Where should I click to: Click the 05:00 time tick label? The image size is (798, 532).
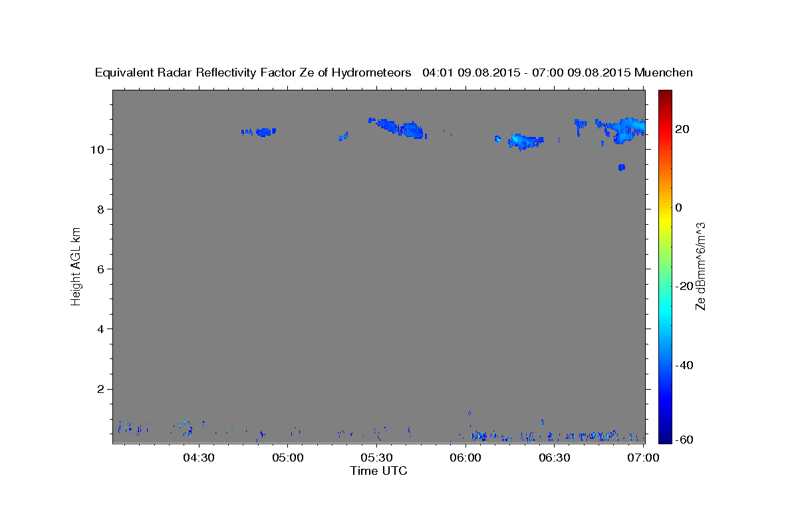tap(288, 458)
